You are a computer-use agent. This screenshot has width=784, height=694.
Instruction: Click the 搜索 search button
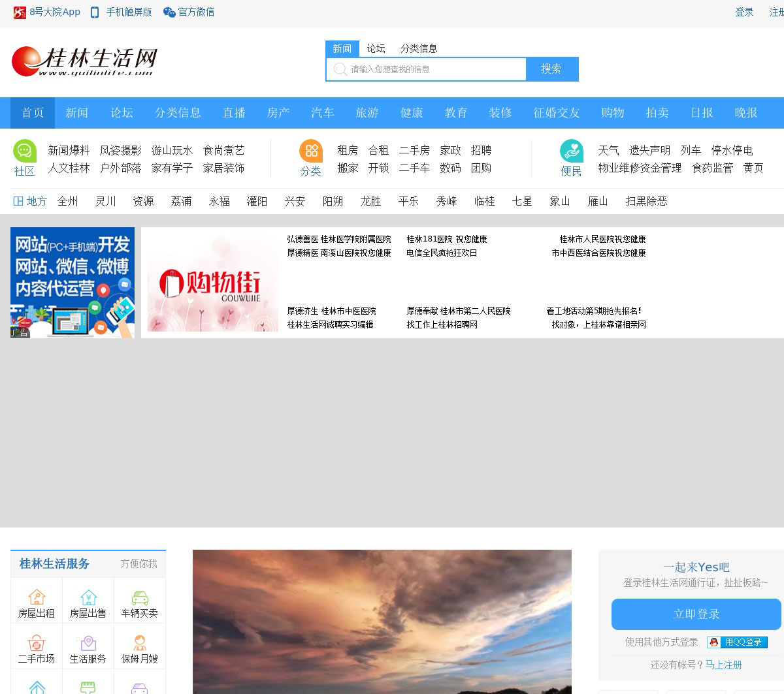click(x=551, y=69)
